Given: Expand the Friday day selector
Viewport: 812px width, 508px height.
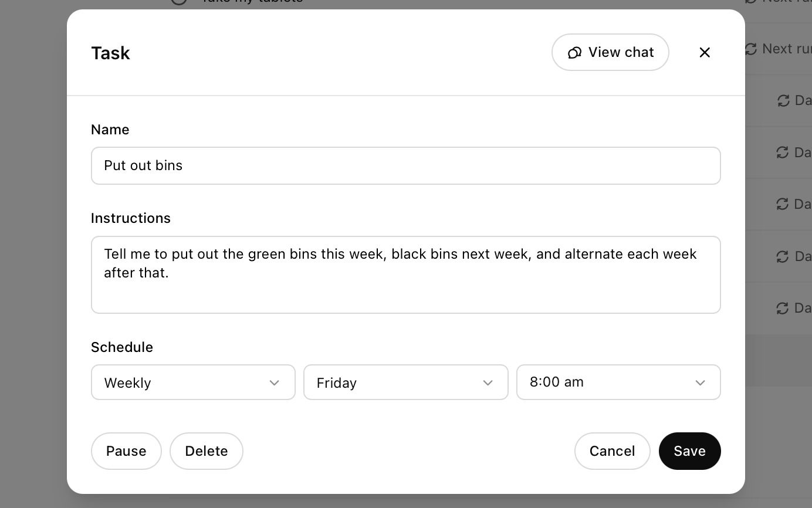Looking at the screenshot, I should pos(405,382).
